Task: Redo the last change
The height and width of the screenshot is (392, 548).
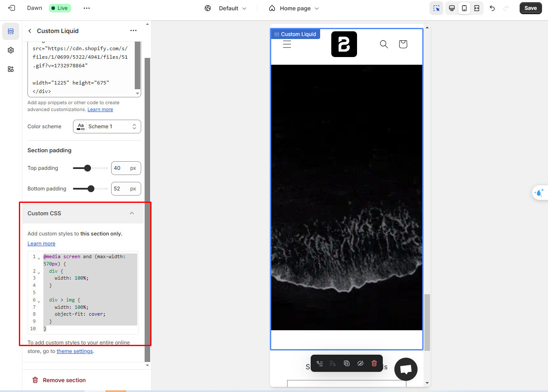Action: pyautogui.click(x=506, y=8)
